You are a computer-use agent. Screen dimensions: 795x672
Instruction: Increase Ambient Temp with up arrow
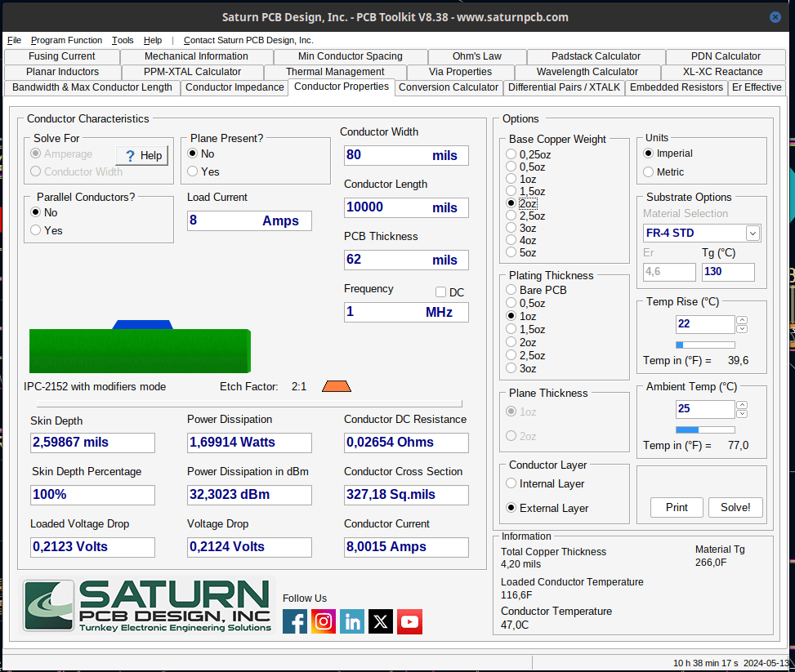[x=742, y=405]
